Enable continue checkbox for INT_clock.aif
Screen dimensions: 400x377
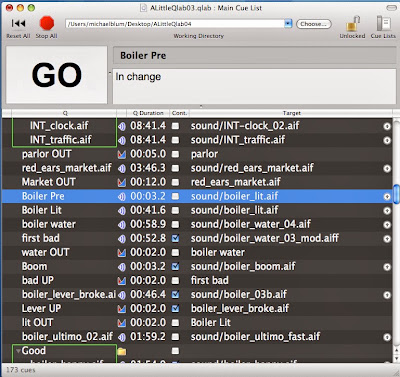point(175,126)
